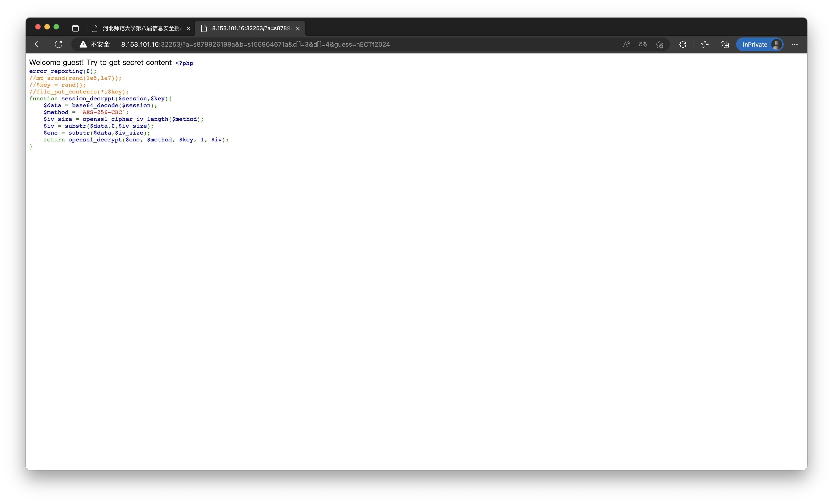Screen dimensions: 833x504
Task: Open the Extensions puzzle icon
Action: 683,44
